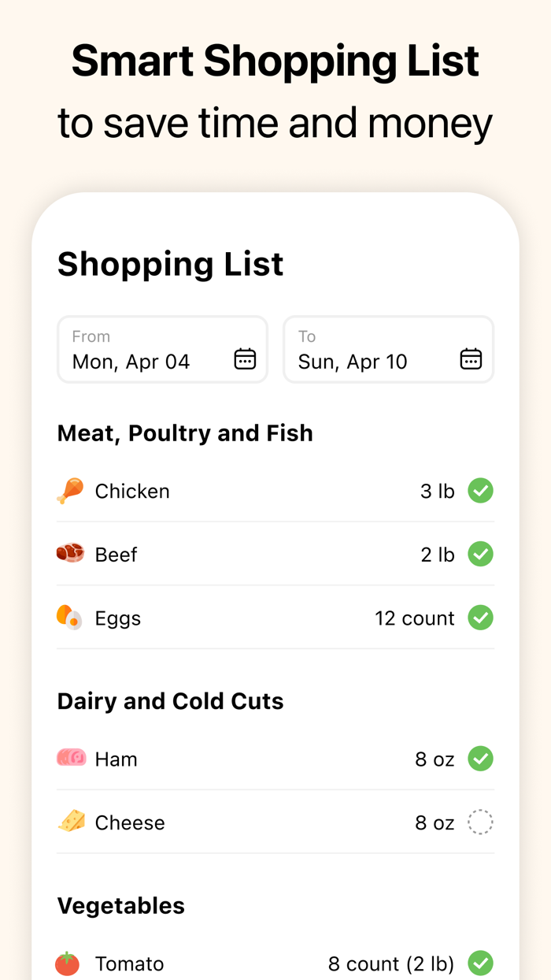The width and height of the screenshot is (551, 980).
Task: Open the From date calendar picker
Action: click(245, 358)
